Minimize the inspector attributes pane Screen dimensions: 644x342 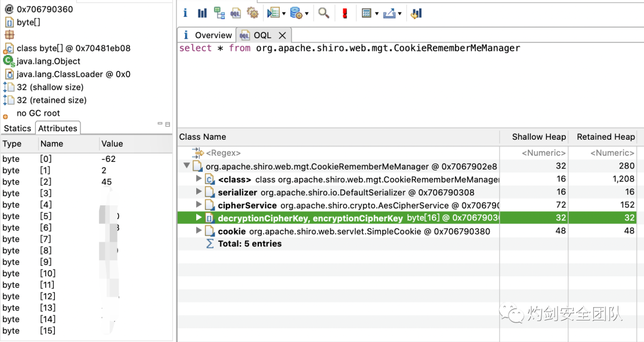[x=160, y=124]
